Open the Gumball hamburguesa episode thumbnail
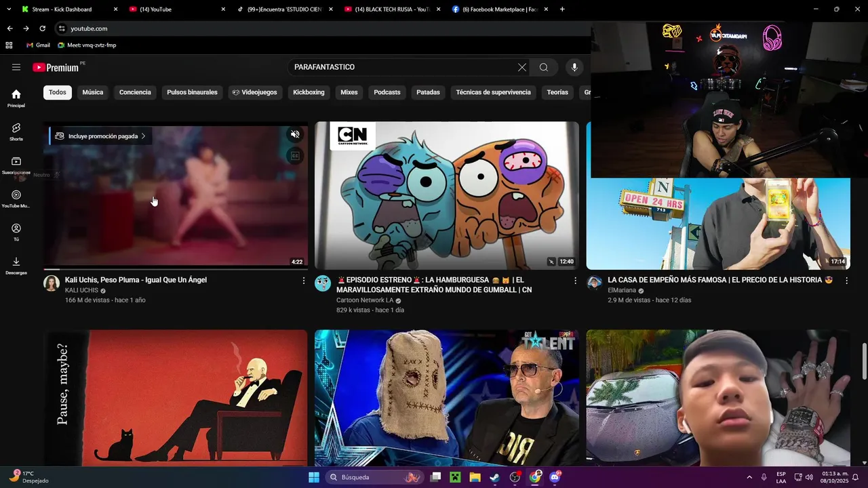 pos(447,196)
